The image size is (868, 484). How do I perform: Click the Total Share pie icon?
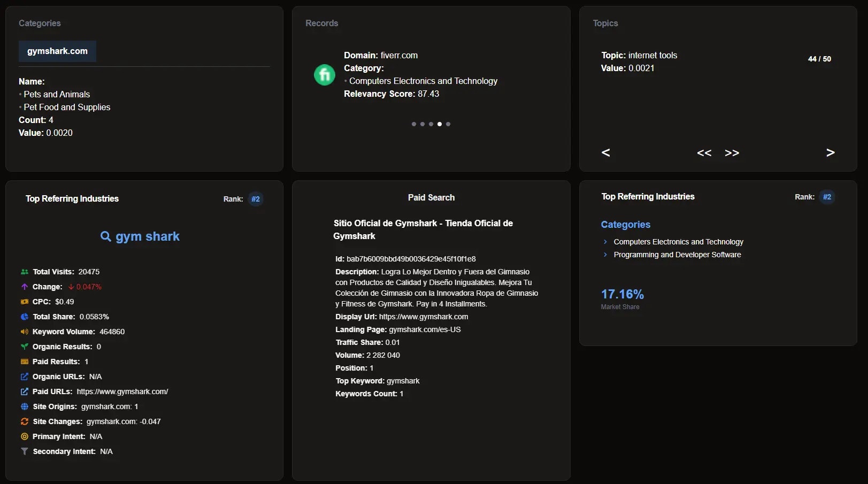25,317
